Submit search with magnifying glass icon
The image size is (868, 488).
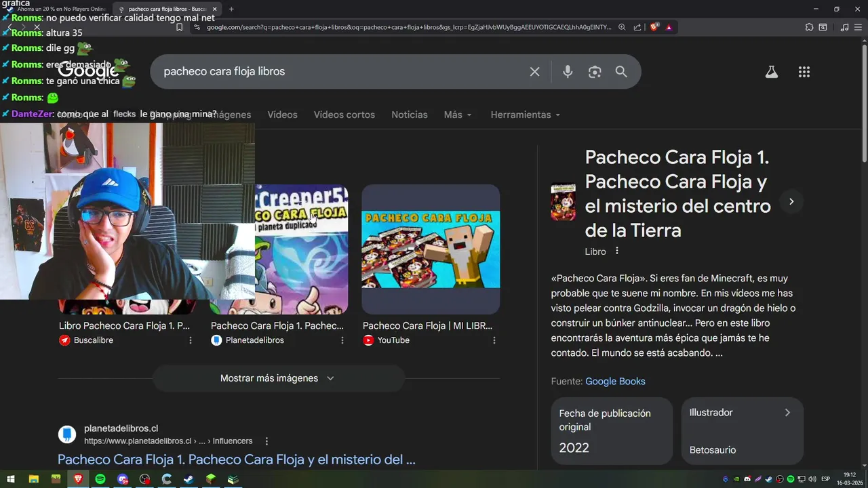pos(621,72)
